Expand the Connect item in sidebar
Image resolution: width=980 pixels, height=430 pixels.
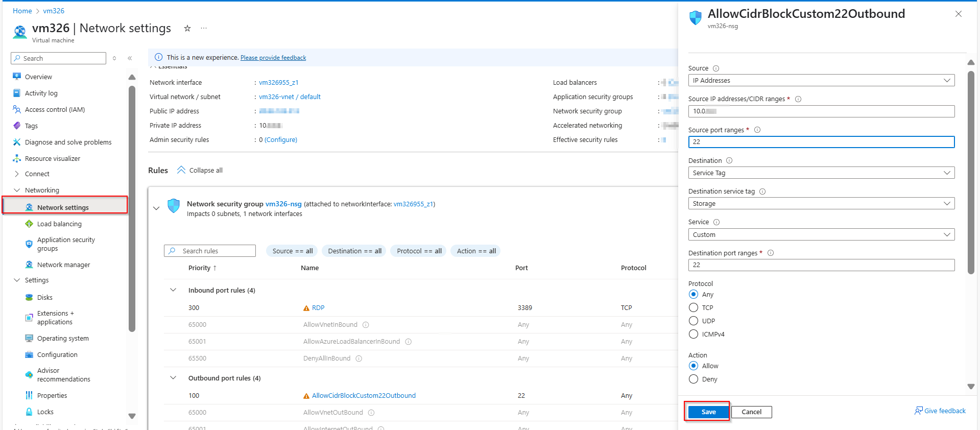coord(17,174)
